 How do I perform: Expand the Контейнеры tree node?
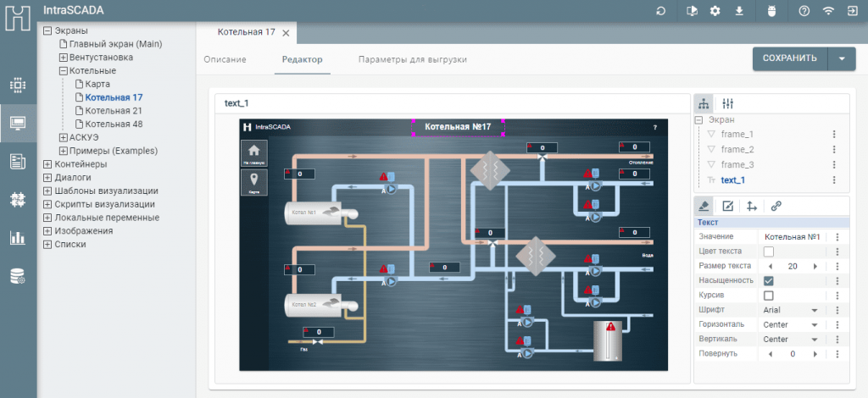(47, 164)
